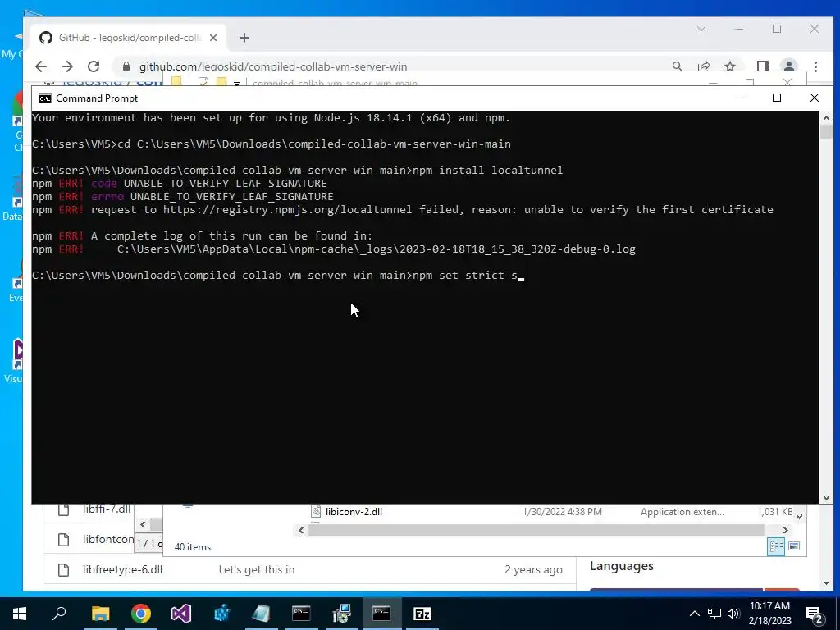840x630 pixels.
Task: Switch File Explorer to details view
Action: (776, 546)
